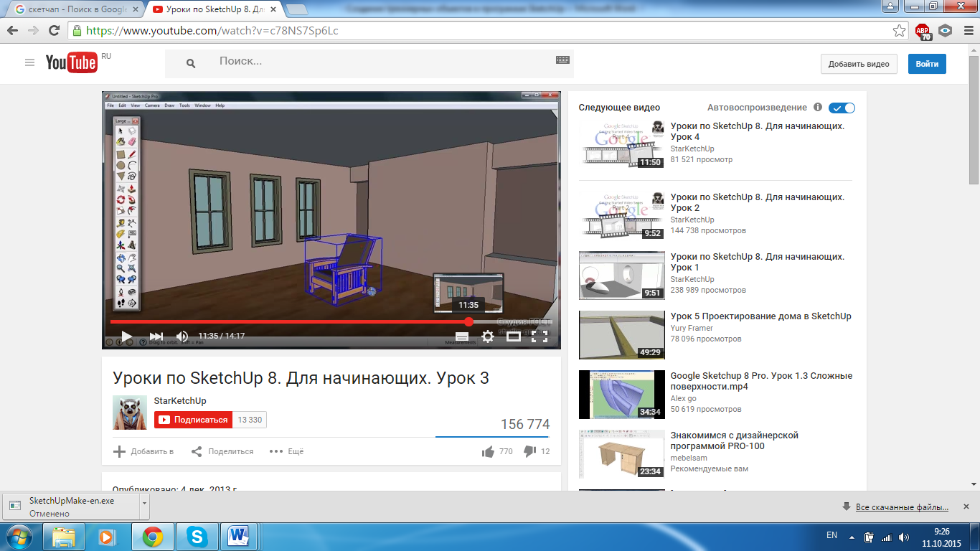Click the browser address bar URL
This screenshot has width=980, height=551.
tap(212, 31)
